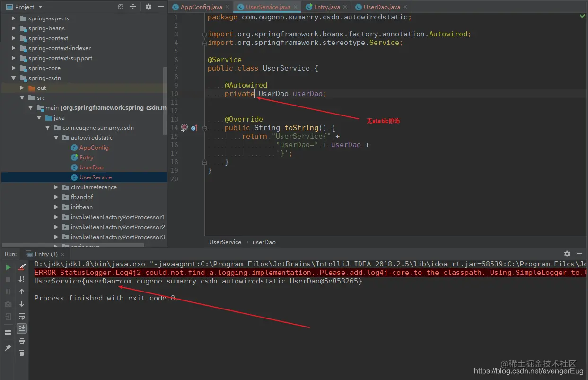Click the red circular gutter icon on line 14
Viewport: 588px width, 380px height.
pyautogui.click(x=184, y=127)
